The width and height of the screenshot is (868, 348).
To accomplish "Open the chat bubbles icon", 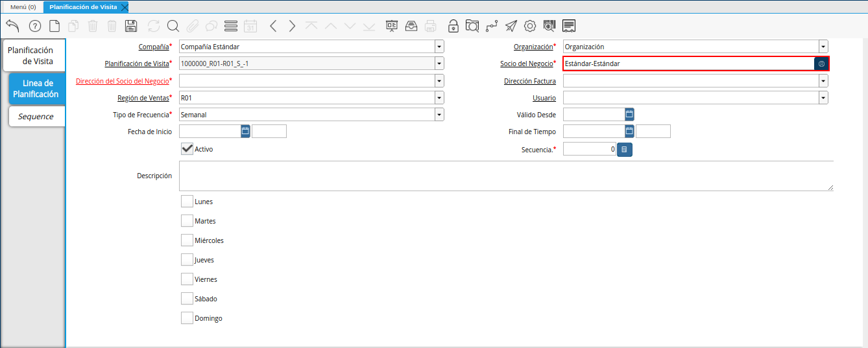I will [x=211, y=26].
